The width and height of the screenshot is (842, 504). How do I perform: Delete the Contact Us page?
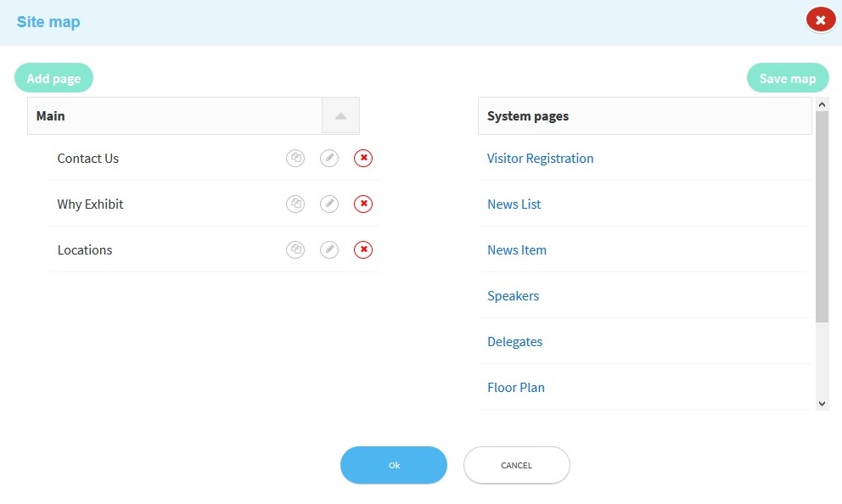click(363, 159)
